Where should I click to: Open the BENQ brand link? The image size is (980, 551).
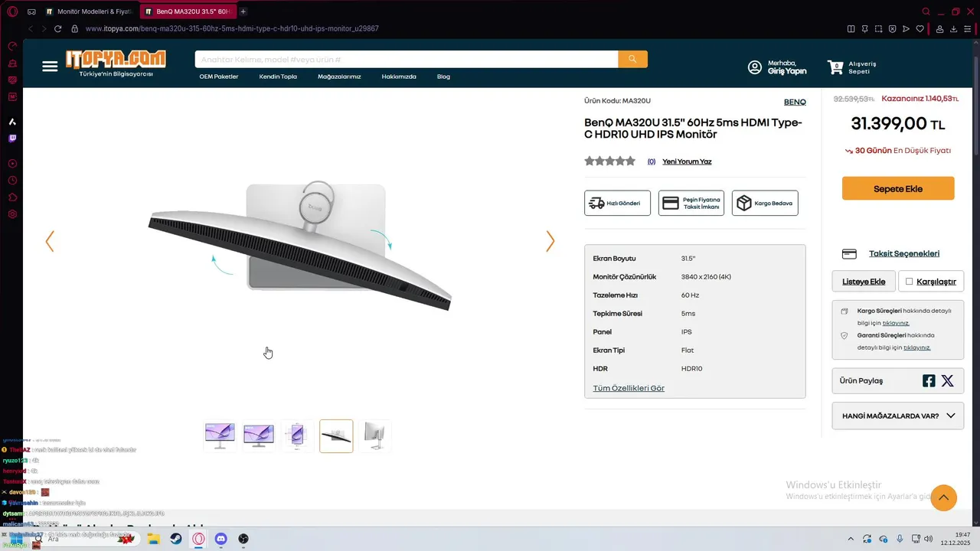coord(795,102)
